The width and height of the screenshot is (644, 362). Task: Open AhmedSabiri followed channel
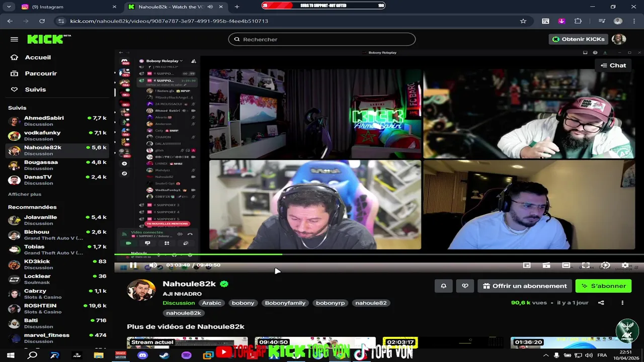57,121
